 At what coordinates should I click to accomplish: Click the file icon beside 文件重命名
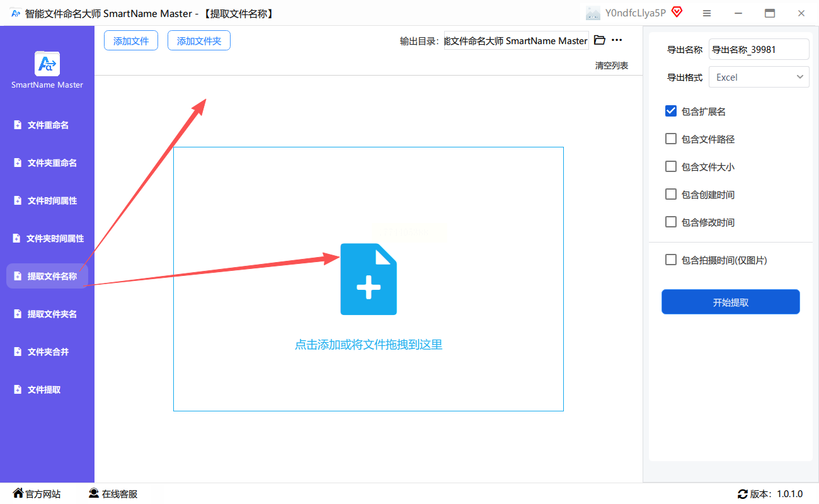pos(18,125)
